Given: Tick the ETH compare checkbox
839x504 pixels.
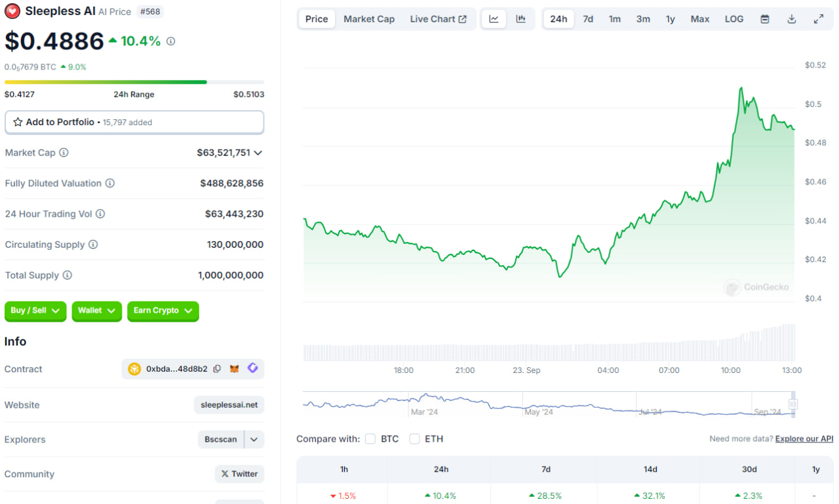Looking at the screenshot, I should 414,438.
